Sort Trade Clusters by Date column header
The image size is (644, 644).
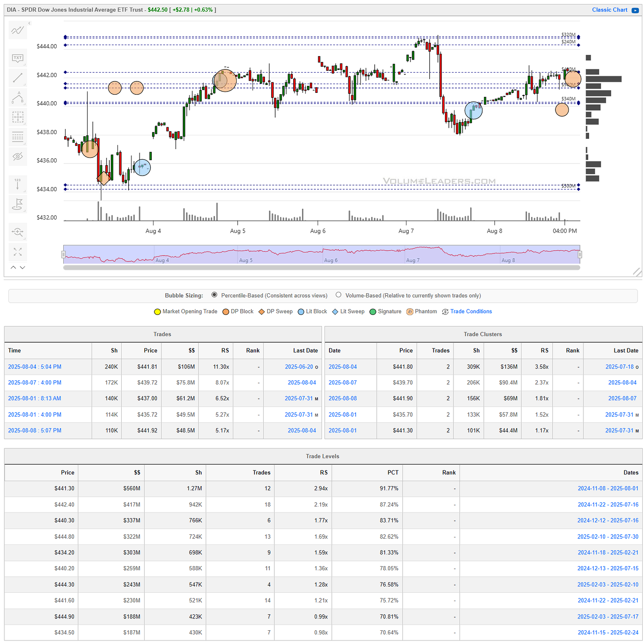[x=350, y=351]
